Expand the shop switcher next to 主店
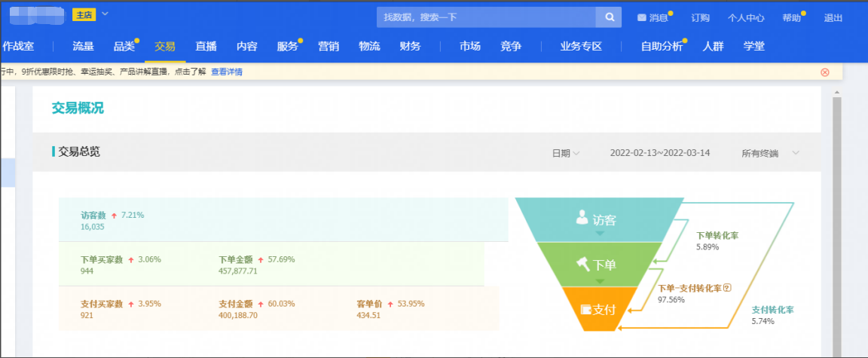The width and height of the screenshot is (868, 358). click(105, 14)
